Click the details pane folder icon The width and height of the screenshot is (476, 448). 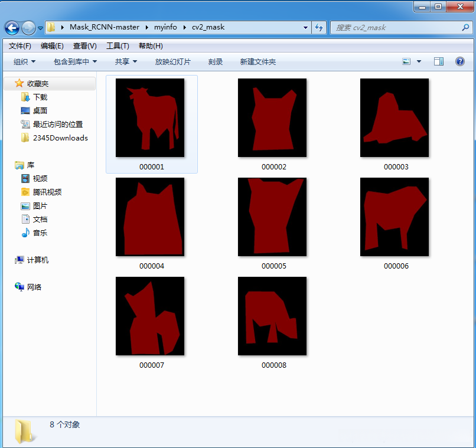pyautogui.click(x=24, y=431)
